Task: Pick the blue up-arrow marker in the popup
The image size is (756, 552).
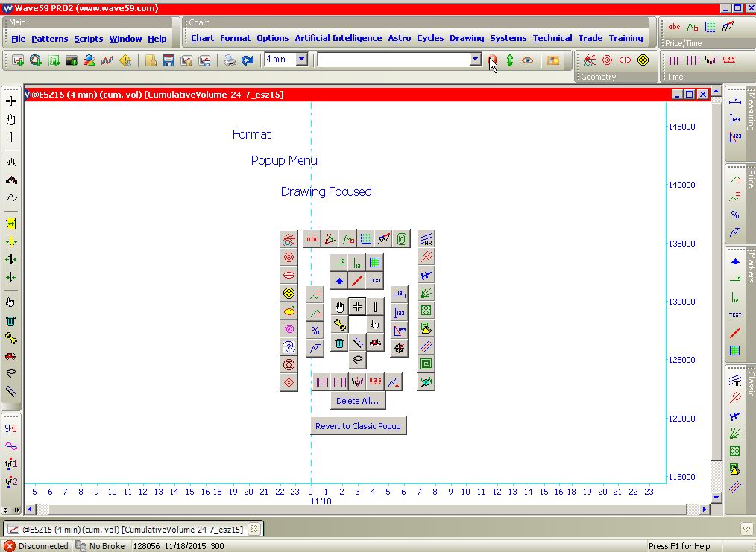Action: tap(339, 280)
